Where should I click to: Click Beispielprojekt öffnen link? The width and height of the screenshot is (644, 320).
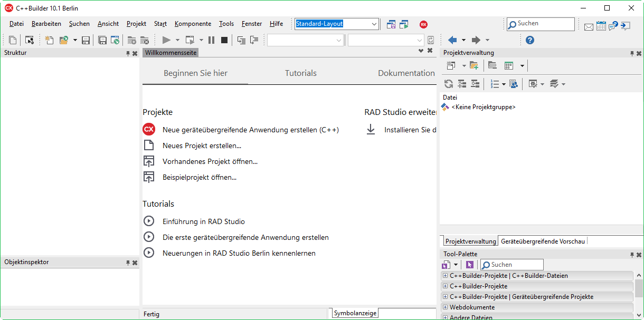pyautogui.click(x=200, y=177)
